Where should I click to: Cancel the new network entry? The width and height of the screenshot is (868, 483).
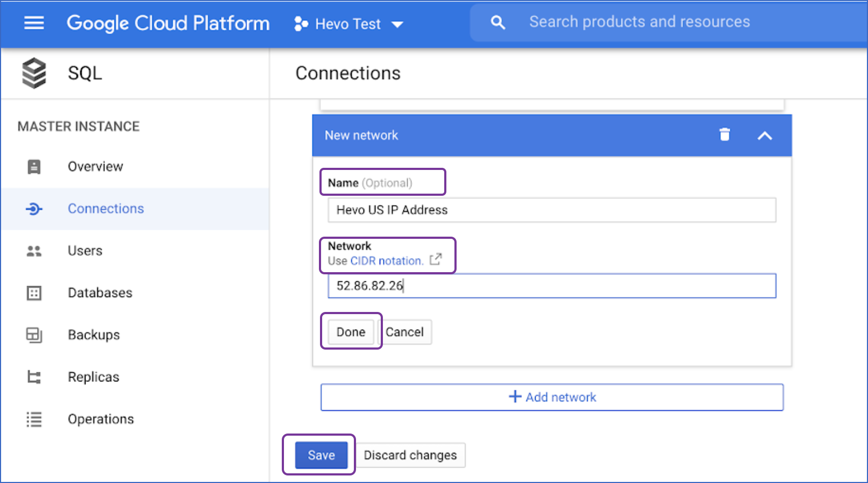[x=405, y=332]
